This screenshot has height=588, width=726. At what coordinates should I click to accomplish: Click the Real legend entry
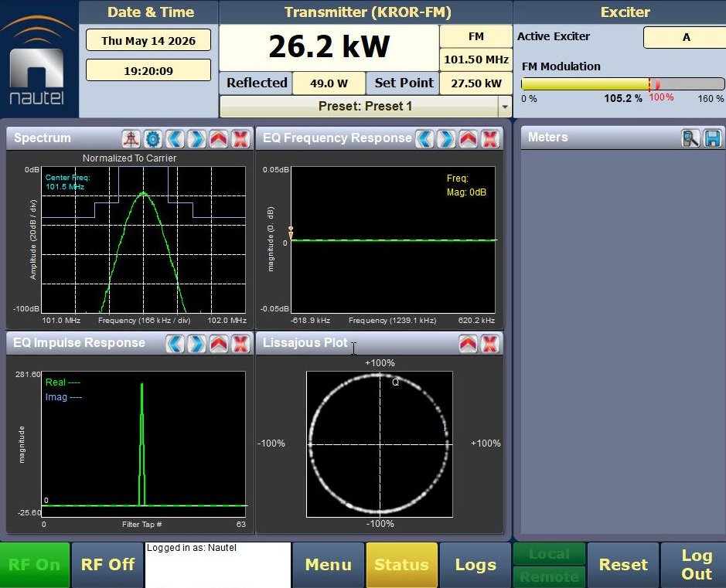coord(63,382)
